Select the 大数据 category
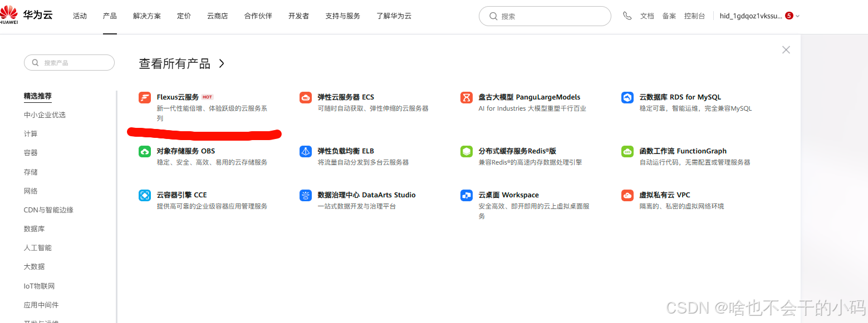 click(34, 267)
